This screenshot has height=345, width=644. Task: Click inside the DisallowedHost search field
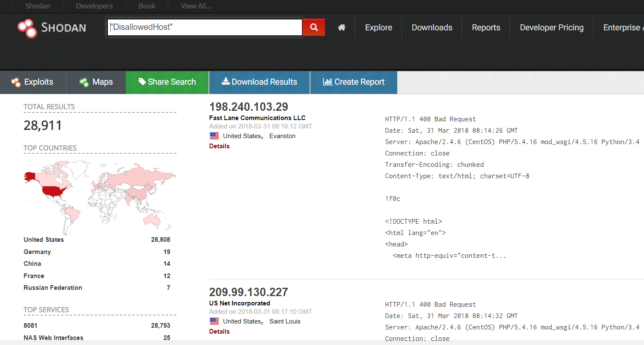pos(205,27)
